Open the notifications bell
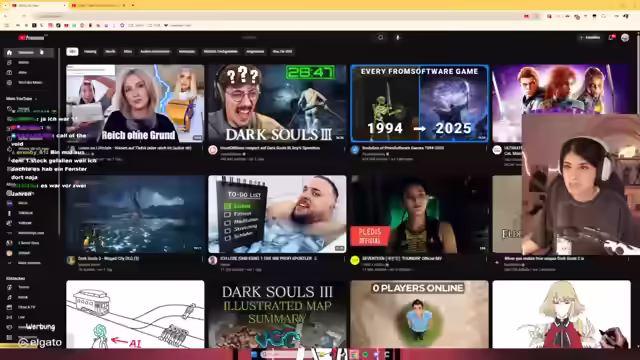The height and width of the screenshot is (360, 640). coord(611,38)
